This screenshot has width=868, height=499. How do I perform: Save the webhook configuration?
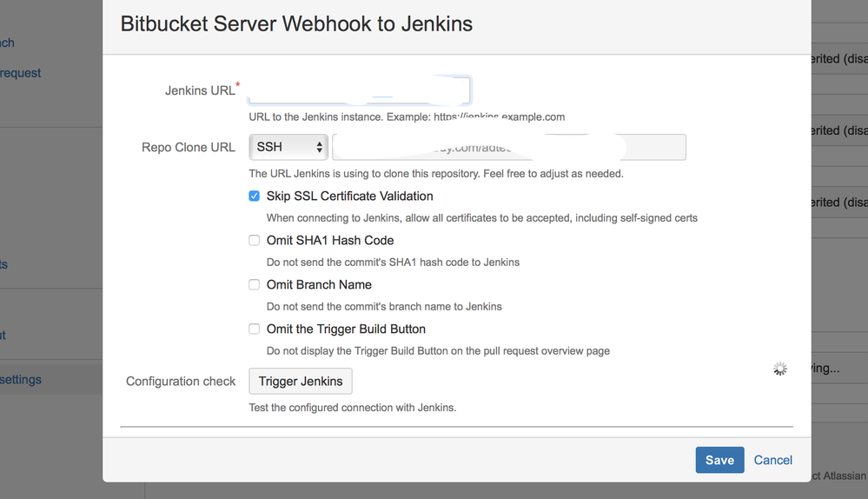[719, 460]
